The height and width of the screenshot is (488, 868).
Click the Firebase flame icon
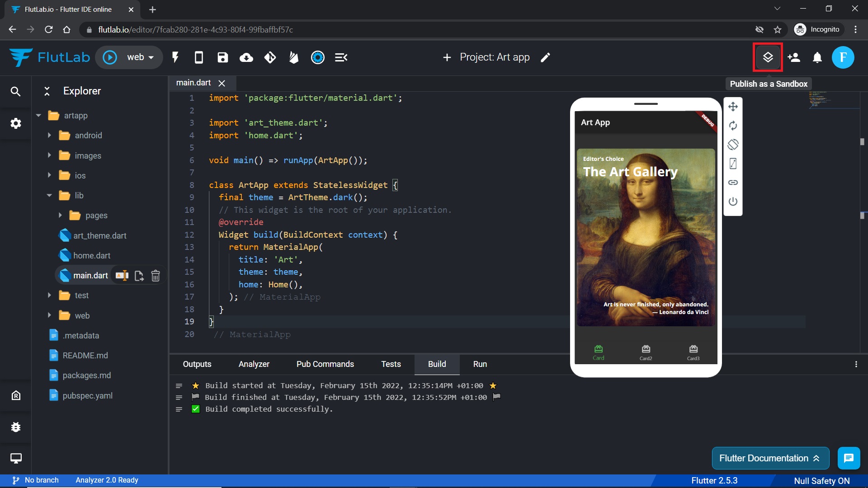tap(294, 57)
